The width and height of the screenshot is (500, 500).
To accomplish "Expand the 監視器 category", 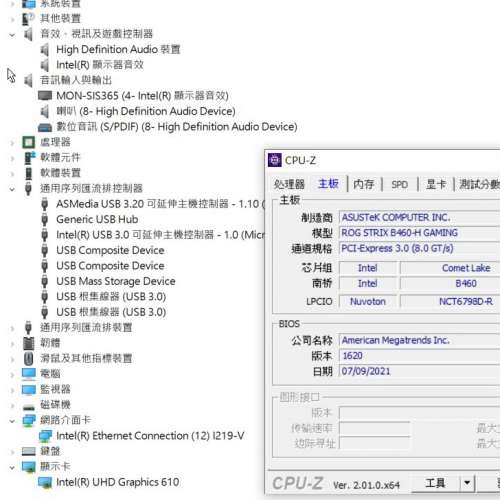I will (12, 390).
